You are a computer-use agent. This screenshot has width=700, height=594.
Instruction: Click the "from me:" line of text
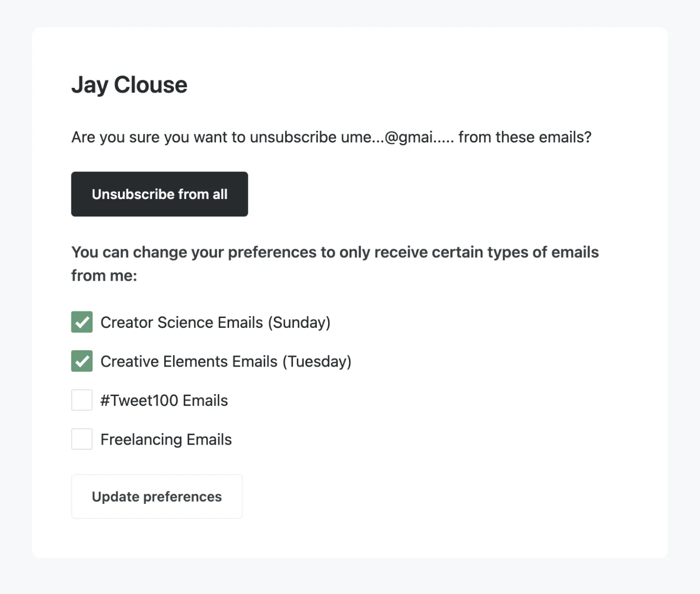point(104,276)
